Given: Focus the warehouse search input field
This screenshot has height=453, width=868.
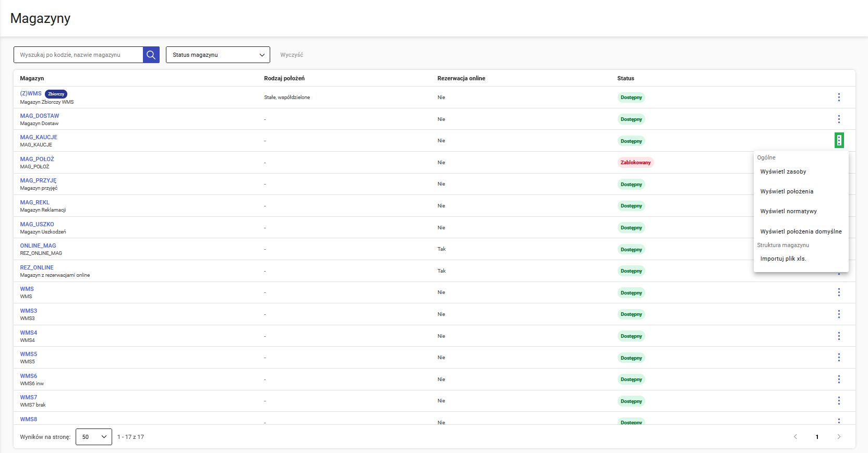Looking at the screenshot, I should click(78, 55).
